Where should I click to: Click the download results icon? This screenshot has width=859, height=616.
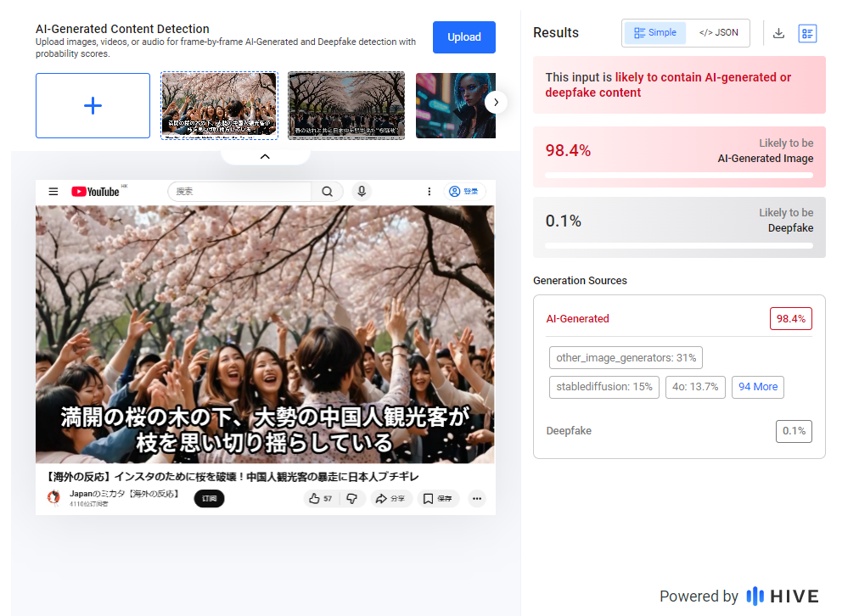[x=778, y=33]
